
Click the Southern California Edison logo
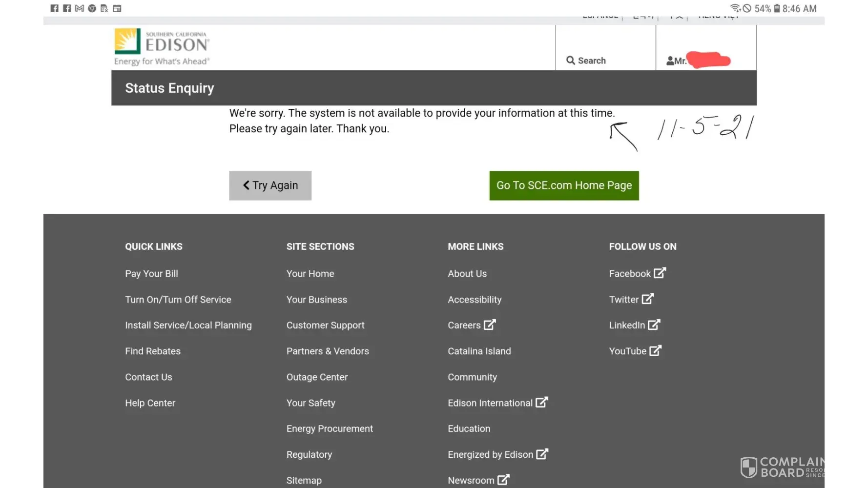point(162,47)
